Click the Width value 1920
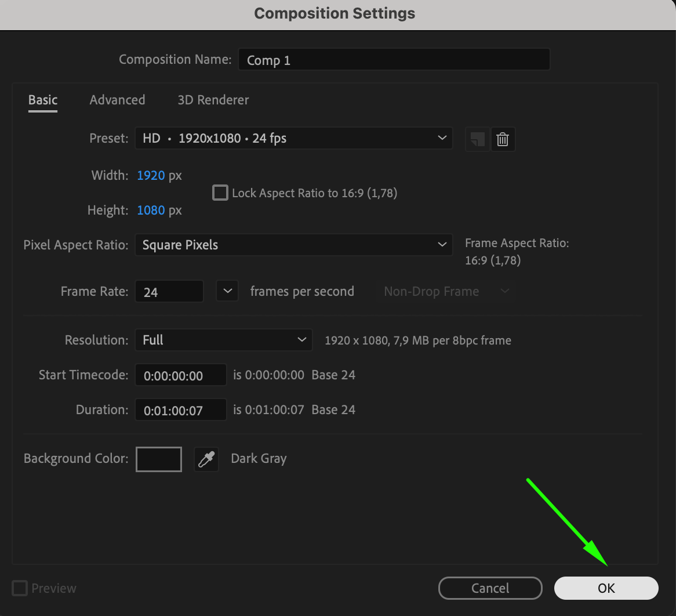The height and width of the screenshot is (616, 676). 151,175
